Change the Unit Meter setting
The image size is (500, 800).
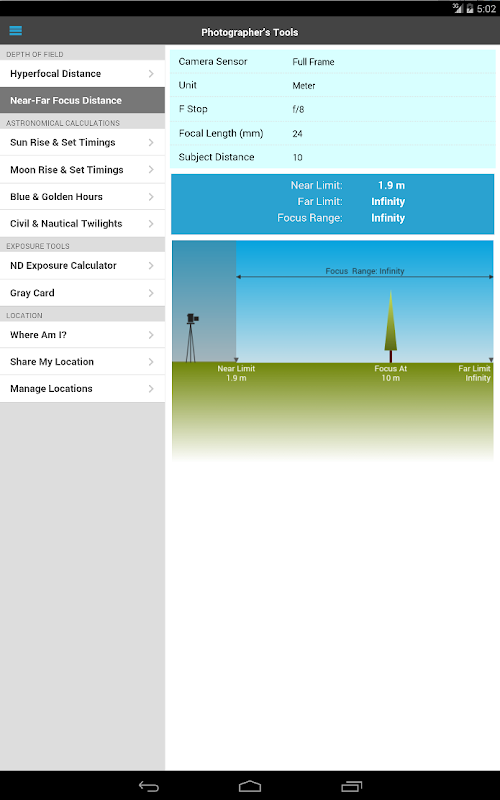(x=332, y=85)
